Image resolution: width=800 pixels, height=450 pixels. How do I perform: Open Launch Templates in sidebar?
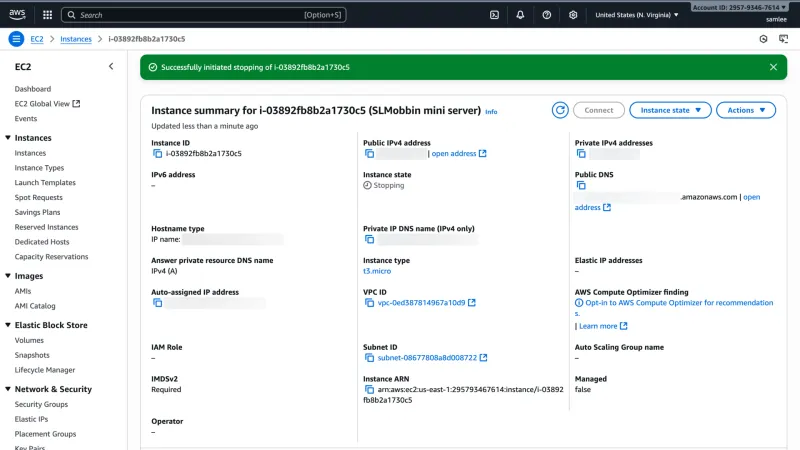coord(45,183)
